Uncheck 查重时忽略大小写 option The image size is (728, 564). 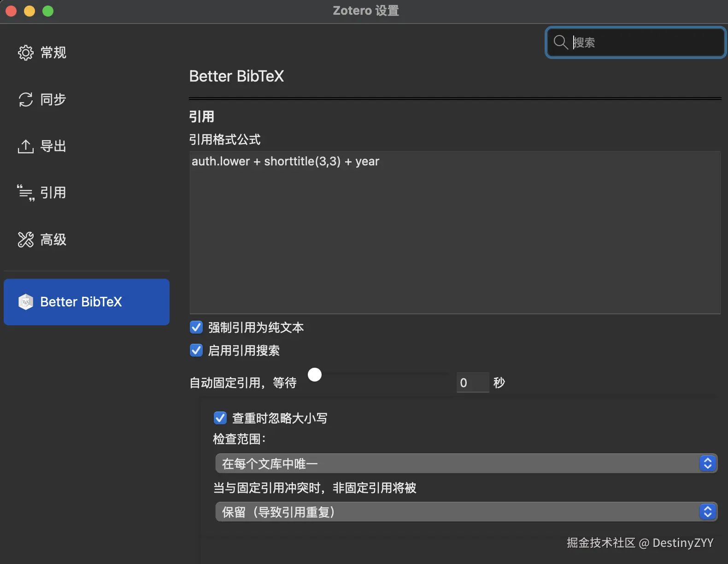click(220, 418)
